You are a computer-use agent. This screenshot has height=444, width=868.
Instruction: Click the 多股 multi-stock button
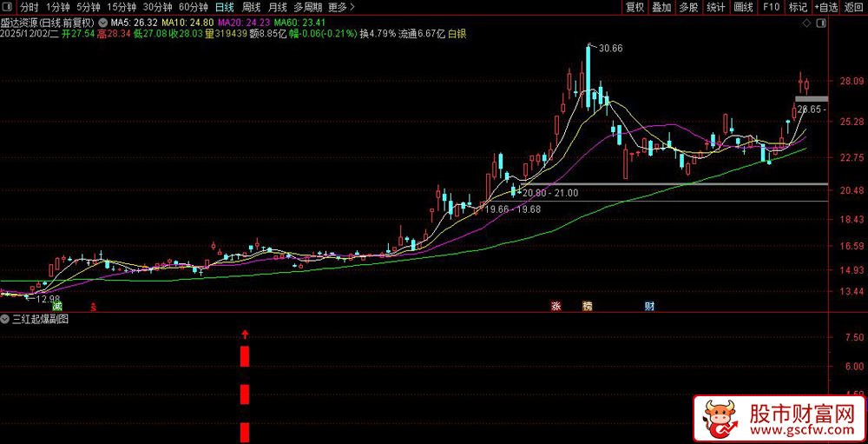pyautogui.click(x=688, y=7)
